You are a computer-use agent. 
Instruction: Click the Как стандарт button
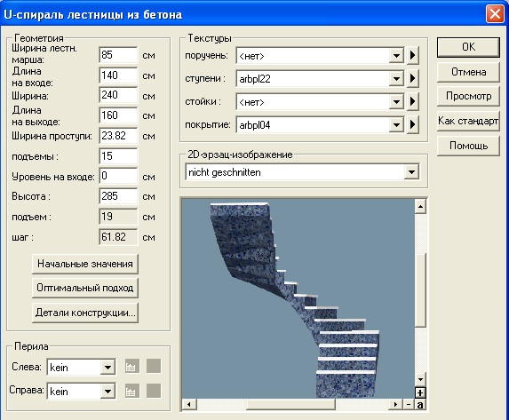(x=468, y=121)
